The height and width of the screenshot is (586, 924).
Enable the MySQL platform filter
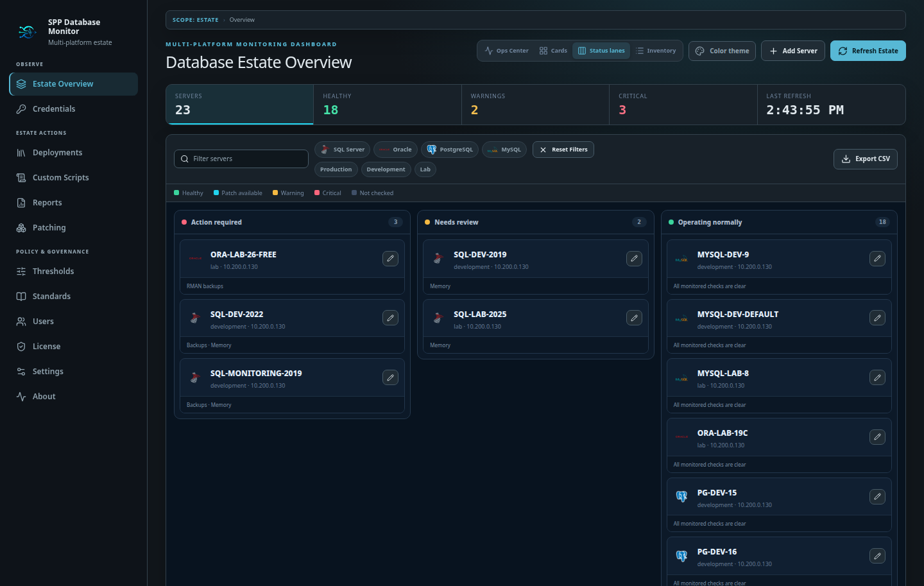(504, 150)
